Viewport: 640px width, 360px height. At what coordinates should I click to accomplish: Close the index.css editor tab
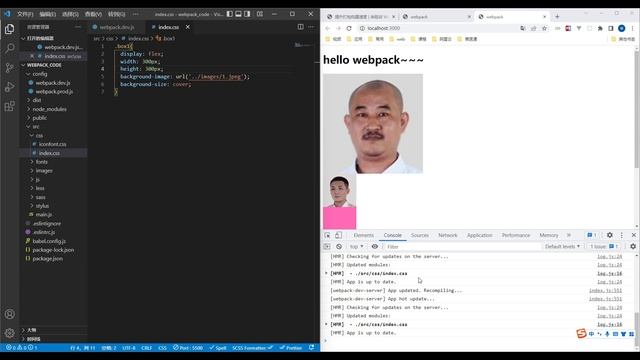pyautogui.click(x=188, y=27)
